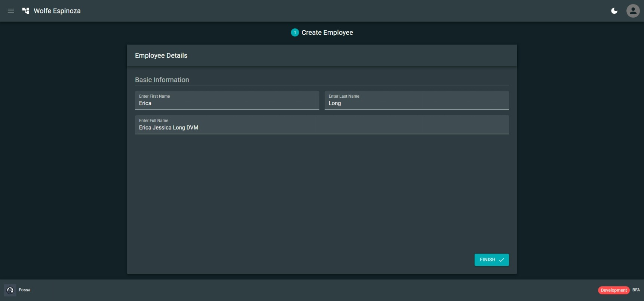
Task: Click the Employee Details card header
Action: click(x=161, y=55)
